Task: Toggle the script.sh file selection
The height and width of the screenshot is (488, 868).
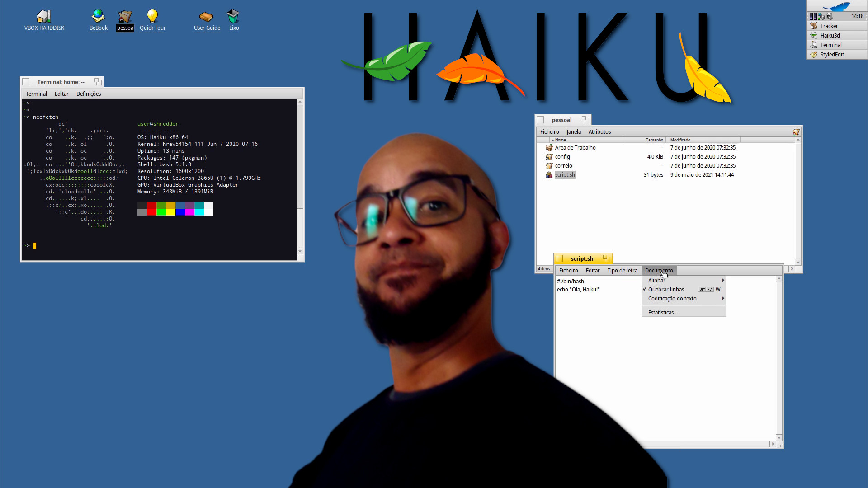Action: pos(565,174)
